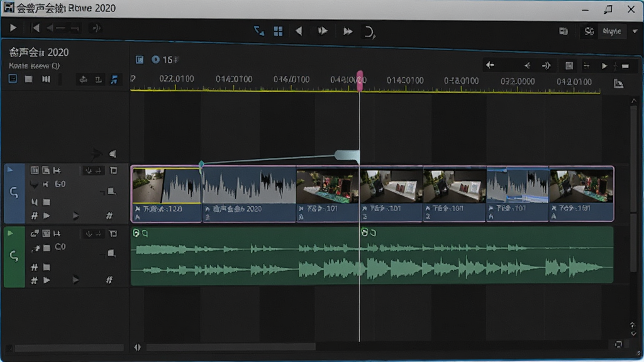Click the right-side hash icon on the audio track
The height and width of the screenshot is (362, 644).
(109, 280)
